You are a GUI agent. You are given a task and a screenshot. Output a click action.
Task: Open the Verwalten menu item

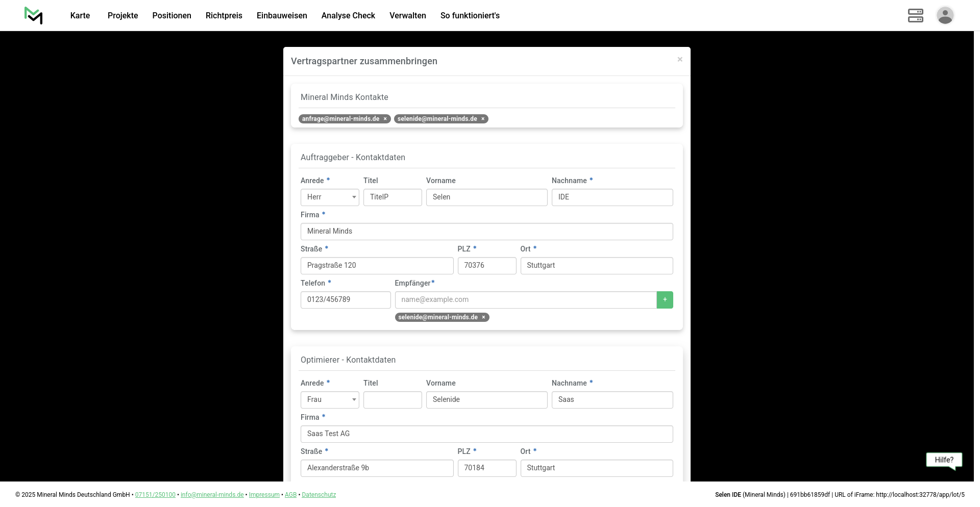coord(407,15)
